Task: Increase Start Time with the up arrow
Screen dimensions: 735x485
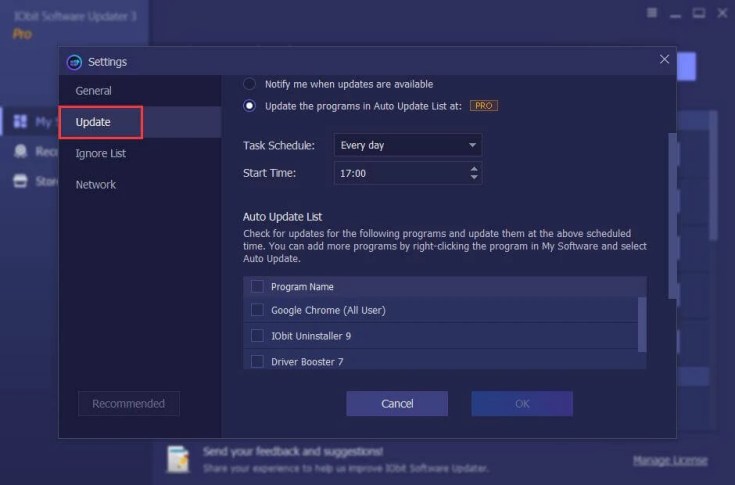Action: coord(474,169)
